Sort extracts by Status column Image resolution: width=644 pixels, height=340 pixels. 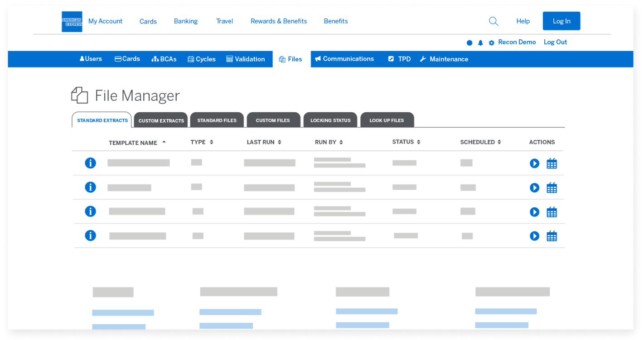click(406, 142)
